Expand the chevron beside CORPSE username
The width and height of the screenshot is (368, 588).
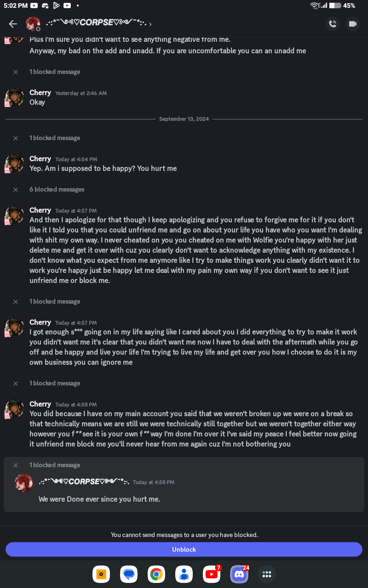point(150,24)
